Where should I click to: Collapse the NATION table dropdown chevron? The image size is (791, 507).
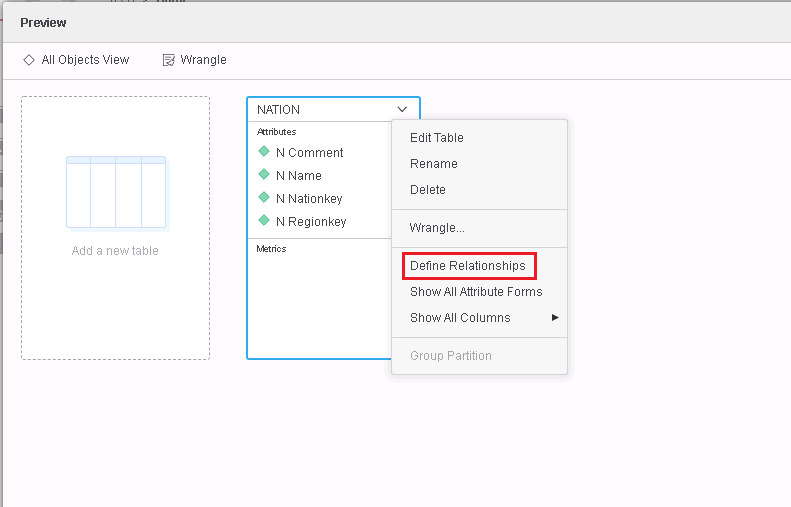coord(402,109)
